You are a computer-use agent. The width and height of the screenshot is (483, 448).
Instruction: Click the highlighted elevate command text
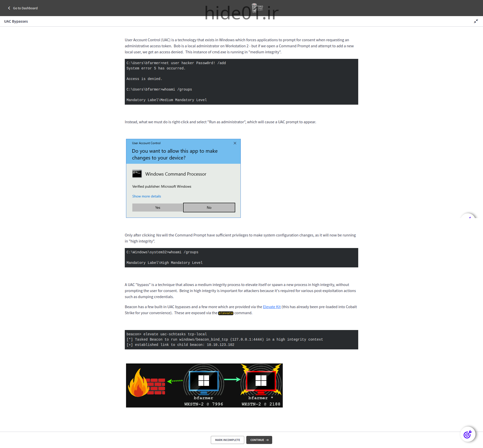226,313
